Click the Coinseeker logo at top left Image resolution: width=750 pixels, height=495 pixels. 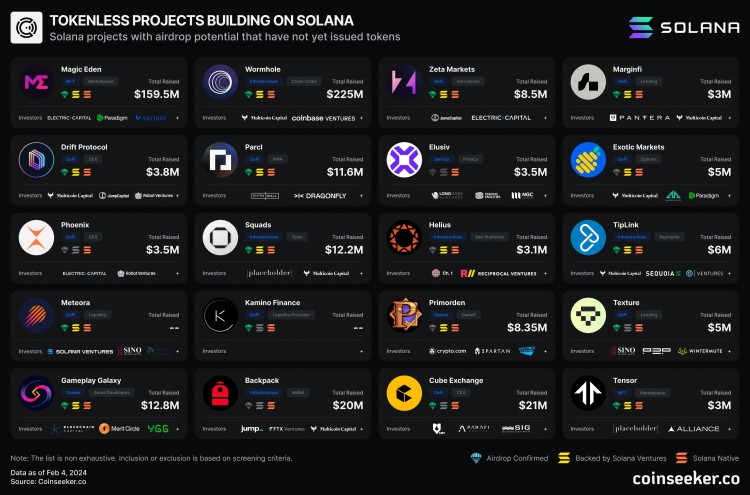click(26, 27)
